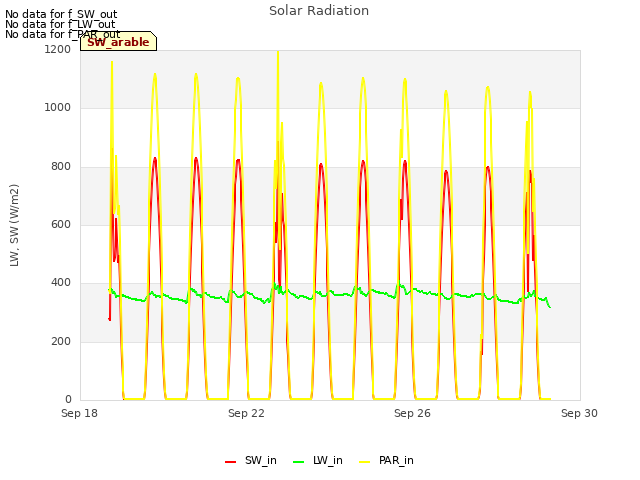Click the Sep 22 x-axis label
Image resolution: width=640 pixels, height=480 pixels.
246,413
